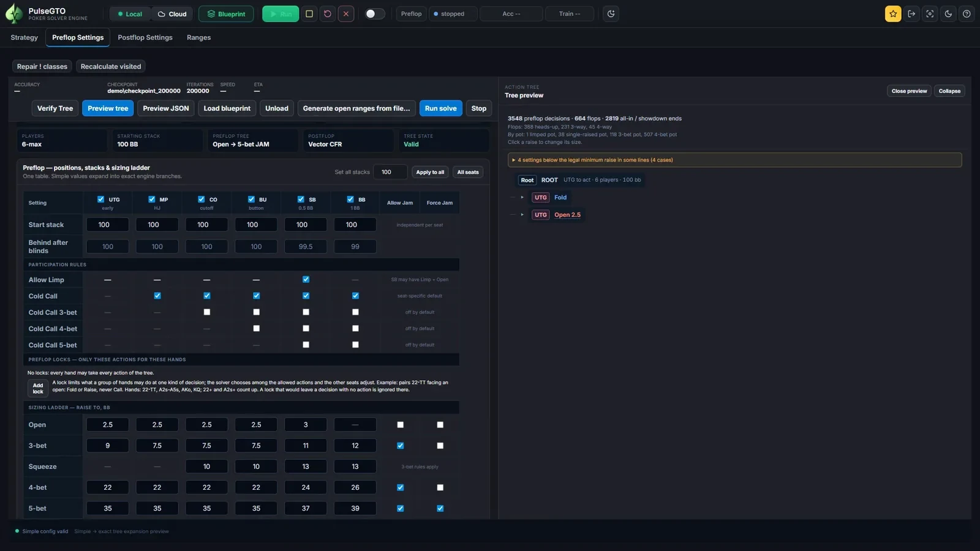This screenshot has height=551, width=980.
Task: Click the Root node chip
Action: [x=527, y=180]
